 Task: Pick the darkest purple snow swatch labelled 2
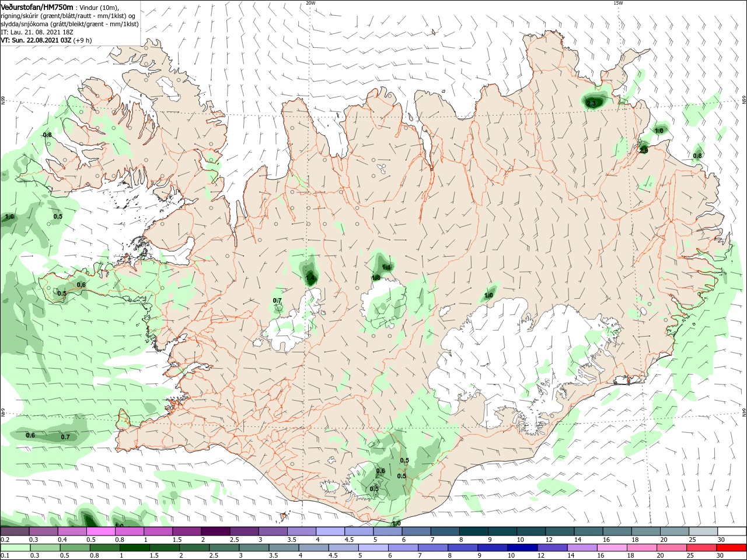(x=215, y=531)
